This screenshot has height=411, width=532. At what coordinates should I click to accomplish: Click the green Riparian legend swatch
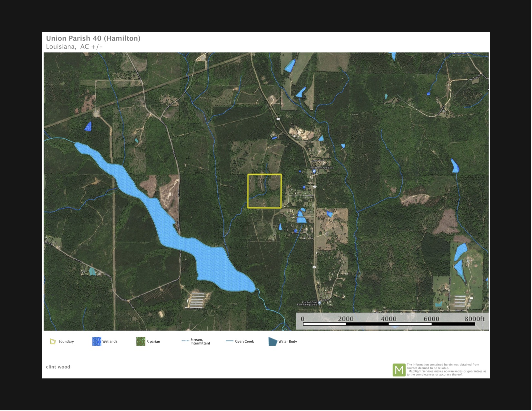[141, 341]
